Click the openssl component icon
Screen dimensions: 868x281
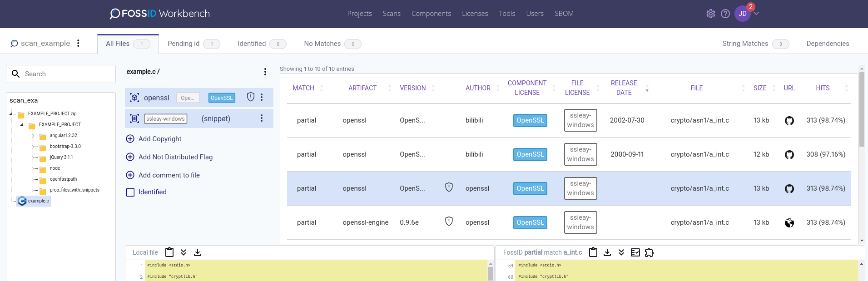(134, 98)
